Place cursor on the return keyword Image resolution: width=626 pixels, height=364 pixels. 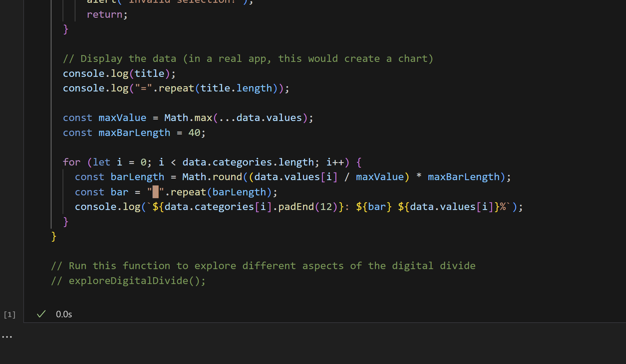(104, 15)
